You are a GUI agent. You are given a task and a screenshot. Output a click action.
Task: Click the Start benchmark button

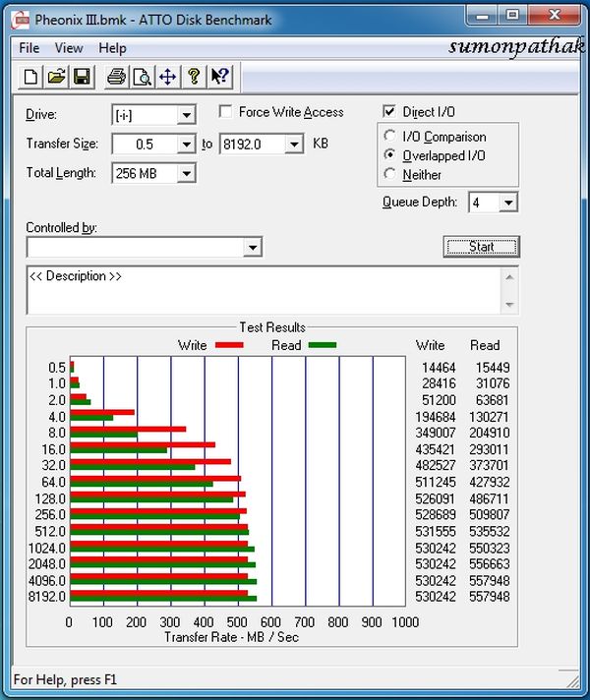[x=482, y=247]
